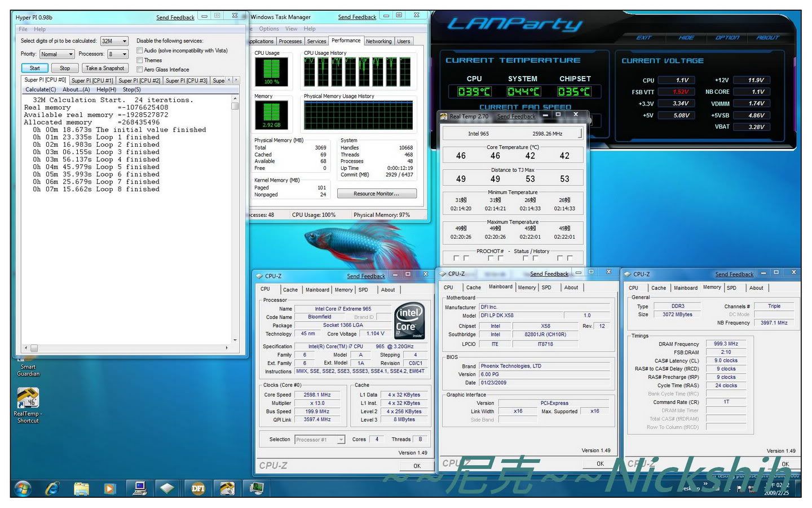Click the rightmost PROCHOT# status checkbox
Image resolution: width=812 pixels, height=508 pixels.
tap(570, 258)
